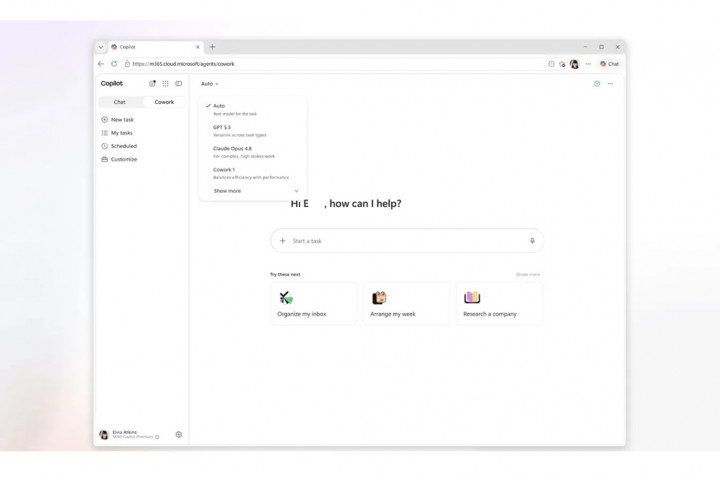The image size is (720, 478).
Task: Click the Elvia Atkins account name
Action: [124, 432]
